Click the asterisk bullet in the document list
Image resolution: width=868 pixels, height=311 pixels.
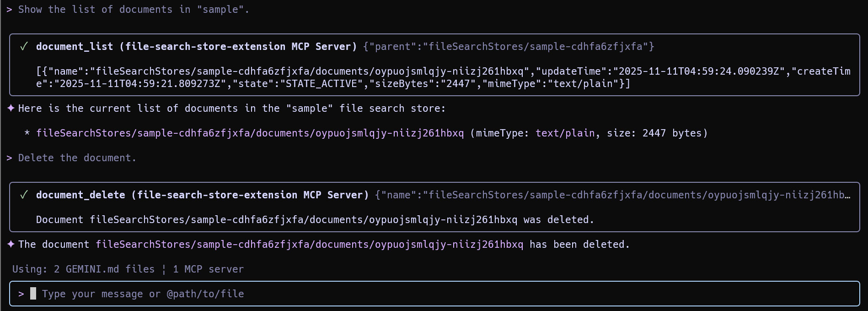pyautogui.click(x=27, y=134)
